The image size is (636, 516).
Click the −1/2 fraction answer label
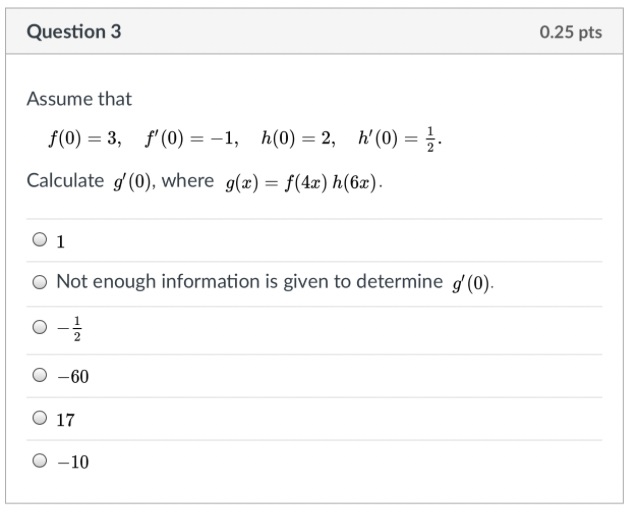[x=69, y=328]
